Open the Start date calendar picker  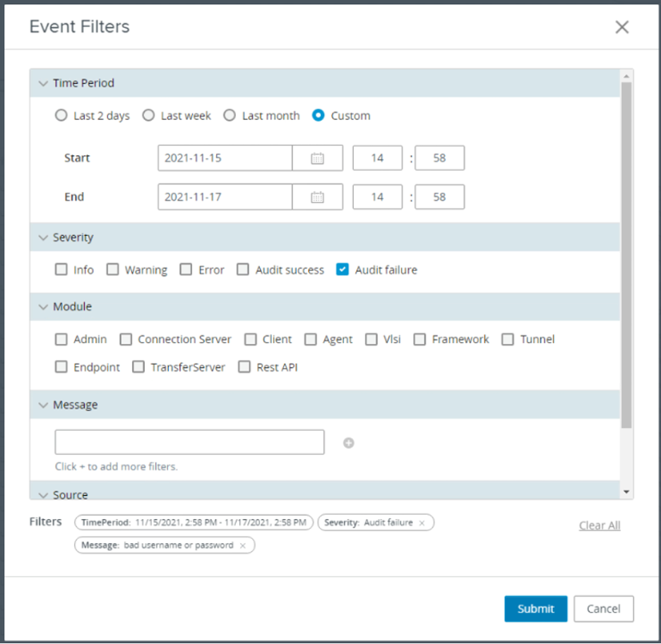click(x=318, y=158)
